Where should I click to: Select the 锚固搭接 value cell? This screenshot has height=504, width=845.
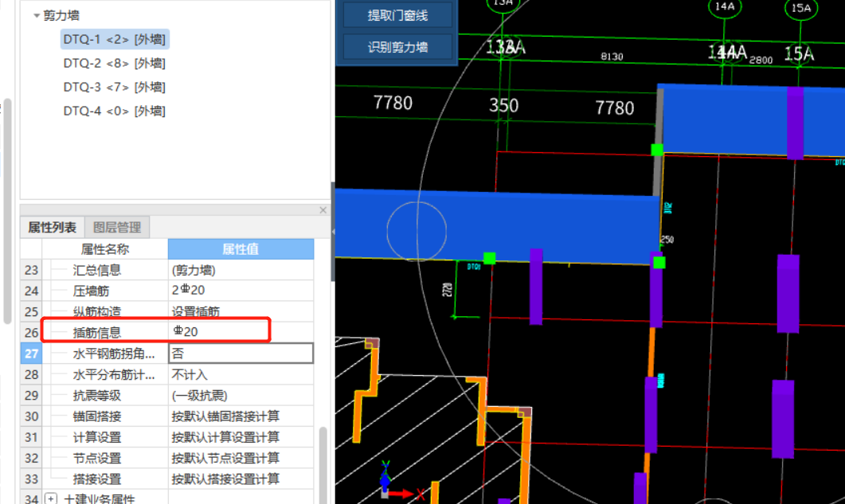[x=241, y=416]
